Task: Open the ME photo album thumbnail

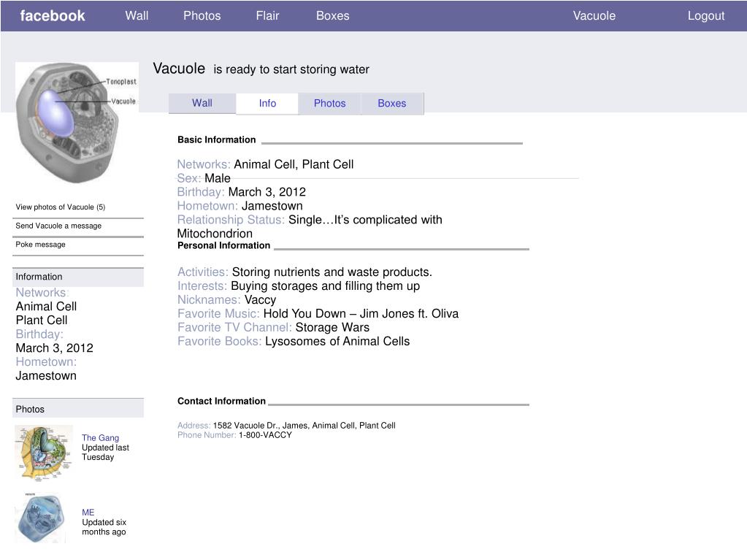Action: click(x=40, y=518)
